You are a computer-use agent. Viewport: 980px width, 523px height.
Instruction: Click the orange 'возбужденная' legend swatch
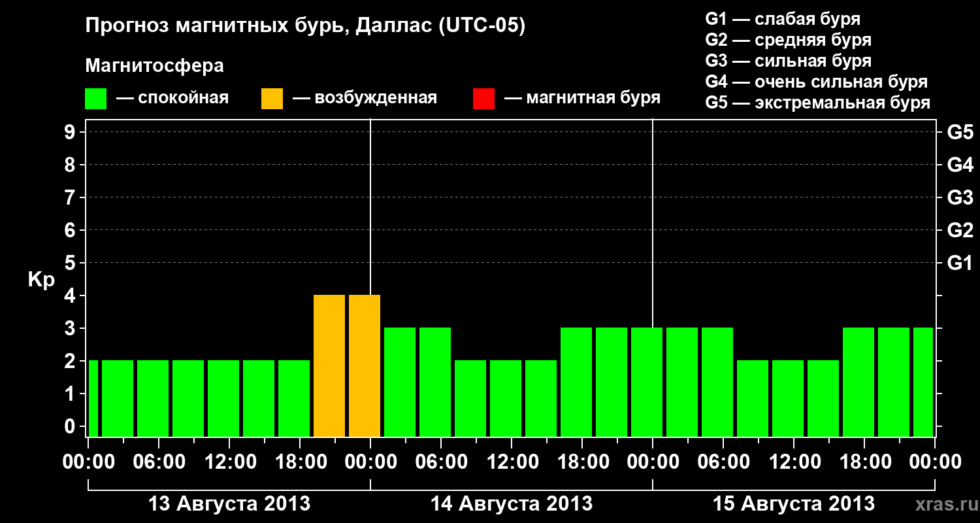point(272,99)
